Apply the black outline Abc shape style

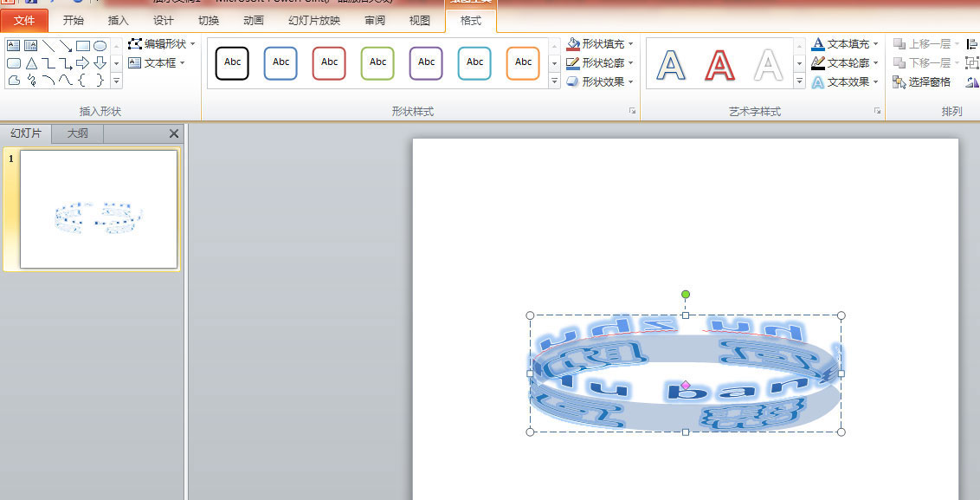(233, 63)
